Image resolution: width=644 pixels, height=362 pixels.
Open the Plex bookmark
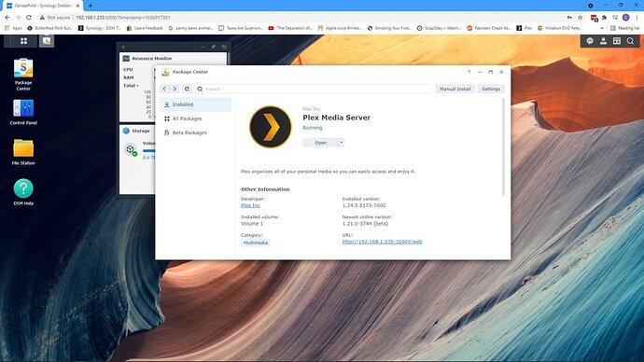click(x=525, y=28)
